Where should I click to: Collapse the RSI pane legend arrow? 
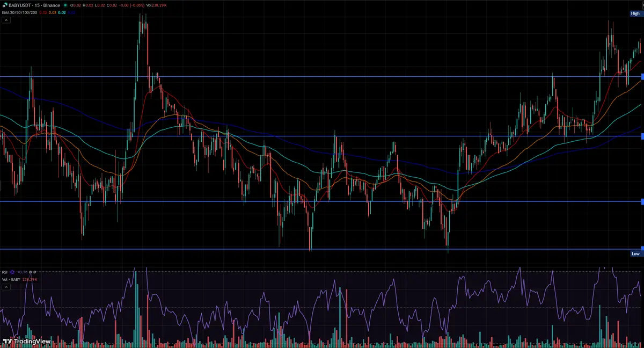point(6,287)
